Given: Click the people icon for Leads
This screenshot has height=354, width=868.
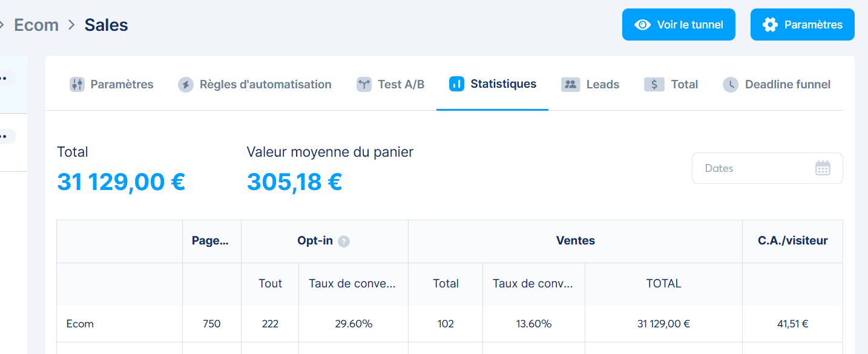Looking at the screenshot, I should [x=570, y=85].
